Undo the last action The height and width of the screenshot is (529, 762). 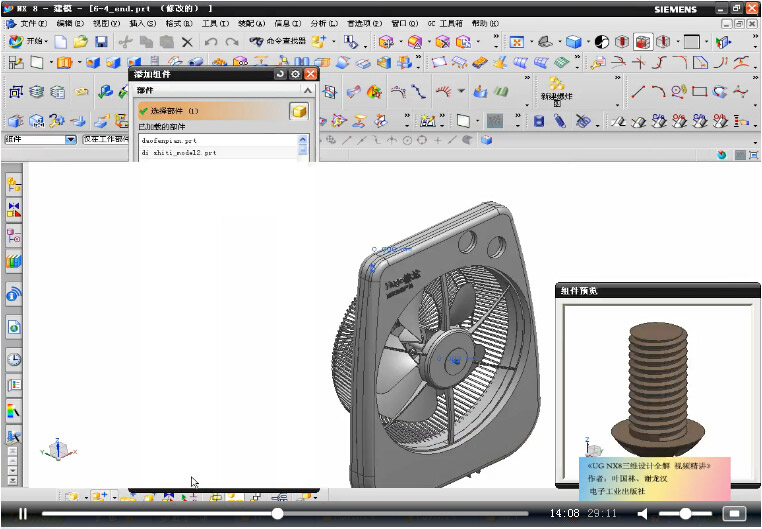pos(211,42)
